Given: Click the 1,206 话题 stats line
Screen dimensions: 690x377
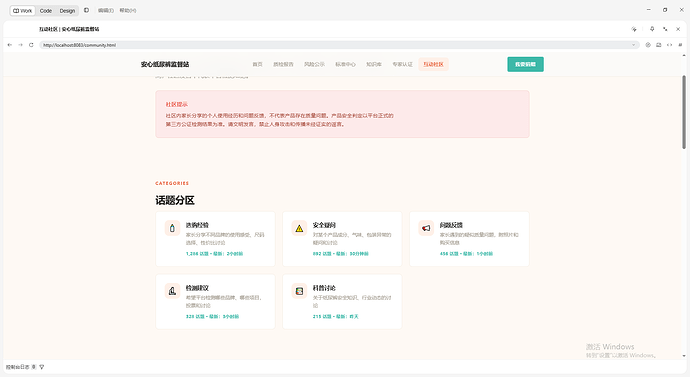Looking at the screenshot, I should [214, 254].
